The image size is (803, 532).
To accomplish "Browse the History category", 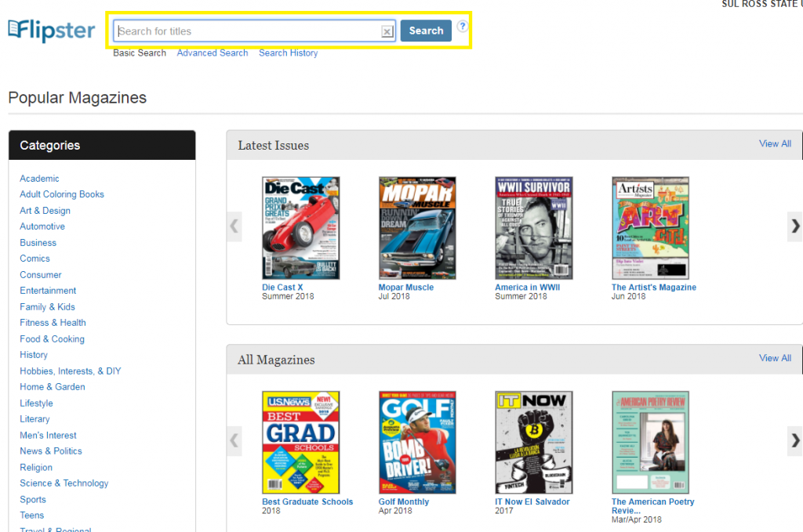I will coord(33,355).
